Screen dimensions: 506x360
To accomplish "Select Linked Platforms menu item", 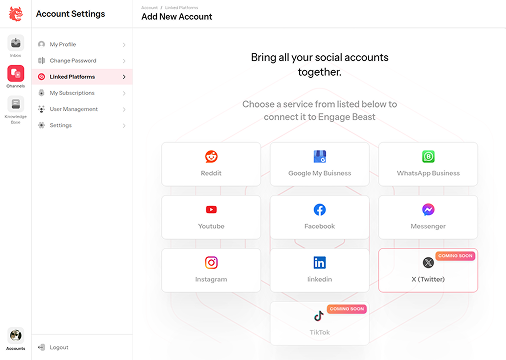I will point(82,77).
